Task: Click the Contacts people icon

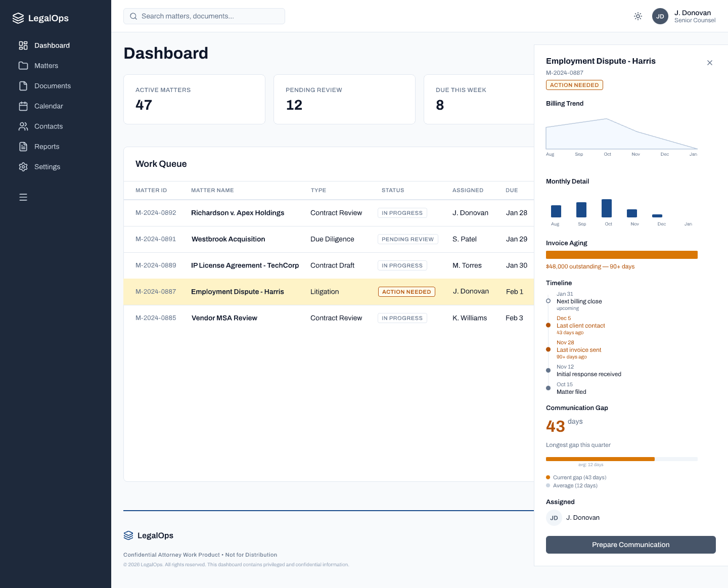Action: pos(23,126)
